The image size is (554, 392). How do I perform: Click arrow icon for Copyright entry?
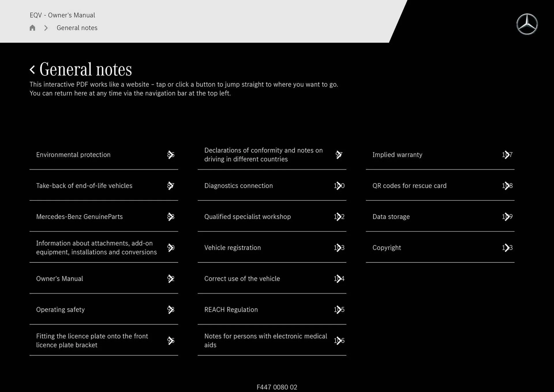coord(507,248)
